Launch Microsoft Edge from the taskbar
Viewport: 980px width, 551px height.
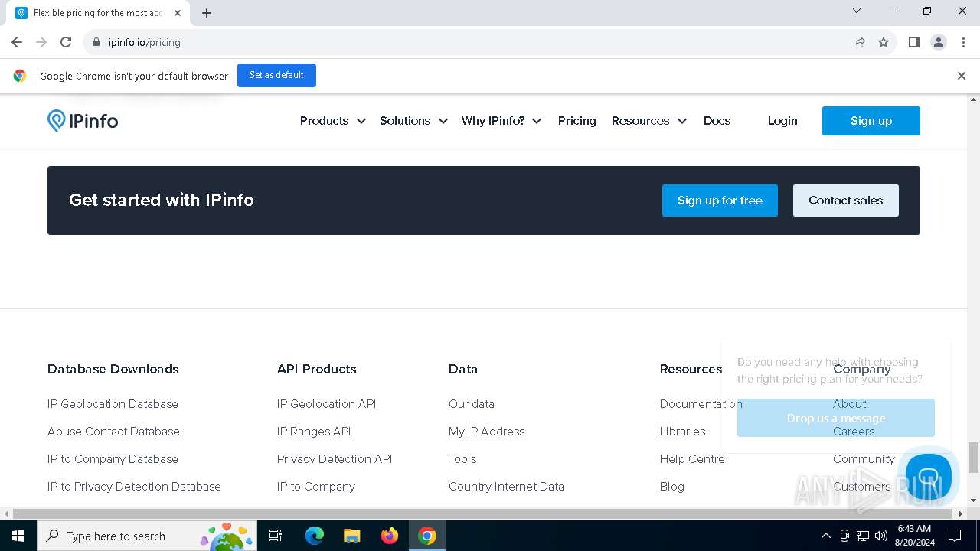coord(315,536)
